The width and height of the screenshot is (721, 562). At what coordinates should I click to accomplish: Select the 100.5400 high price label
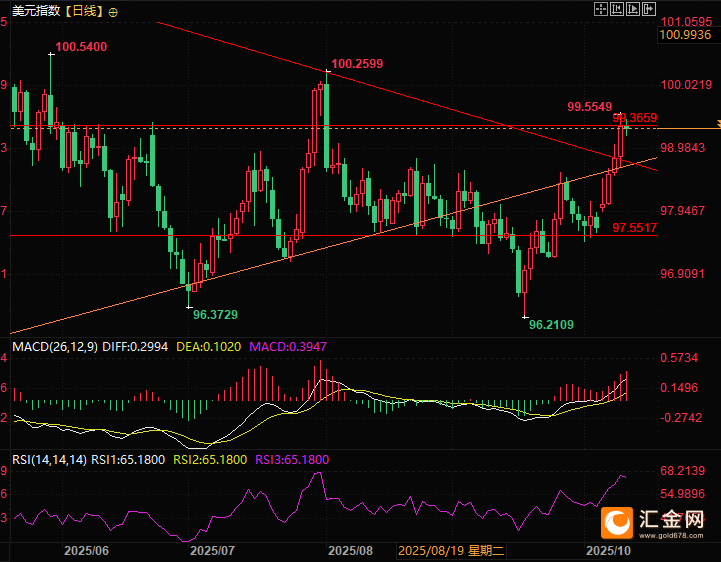click(81, 46)
